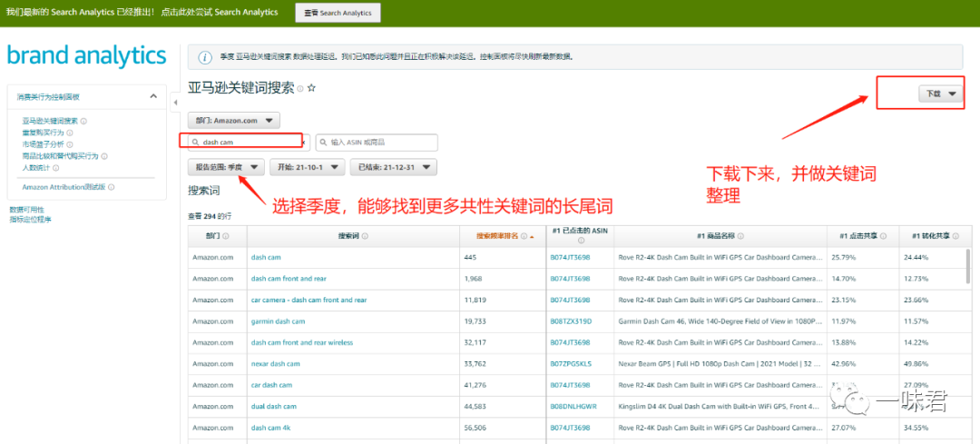
Task: Open the car dash cam search term
Action: click(271, 385)
